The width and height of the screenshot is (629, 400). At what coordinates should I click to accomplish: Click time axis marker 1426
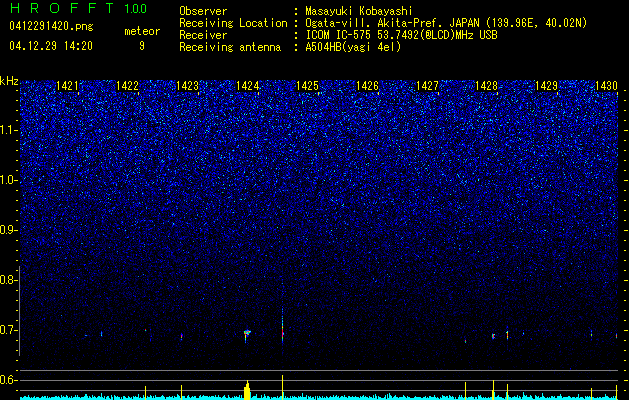pos(367,86)
